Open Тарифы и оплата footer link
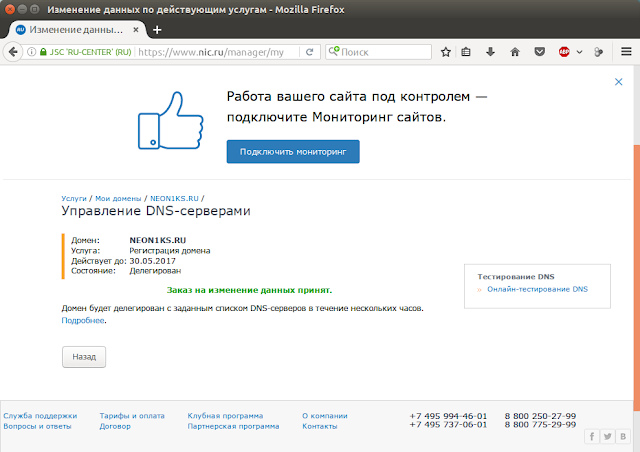This screenshot has height=452, width=640. [x=132, y=416]
